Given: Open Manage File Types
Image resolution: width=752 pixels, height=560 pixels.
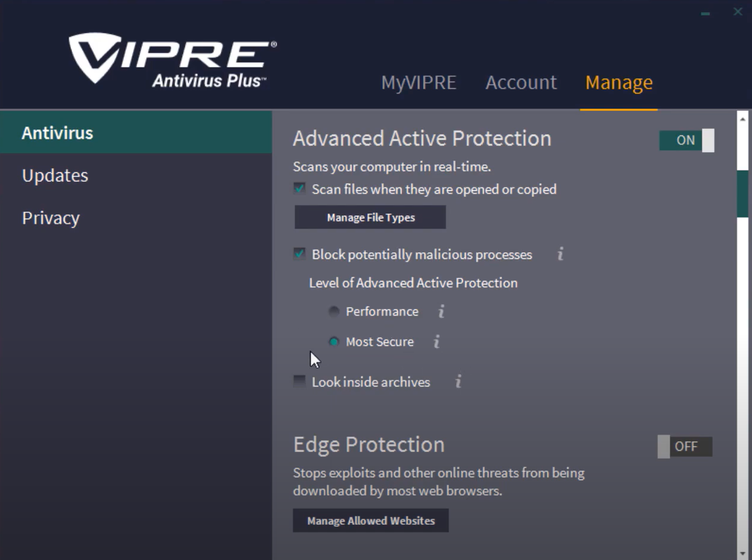Looking at the screenshot, I should point(370,217).
